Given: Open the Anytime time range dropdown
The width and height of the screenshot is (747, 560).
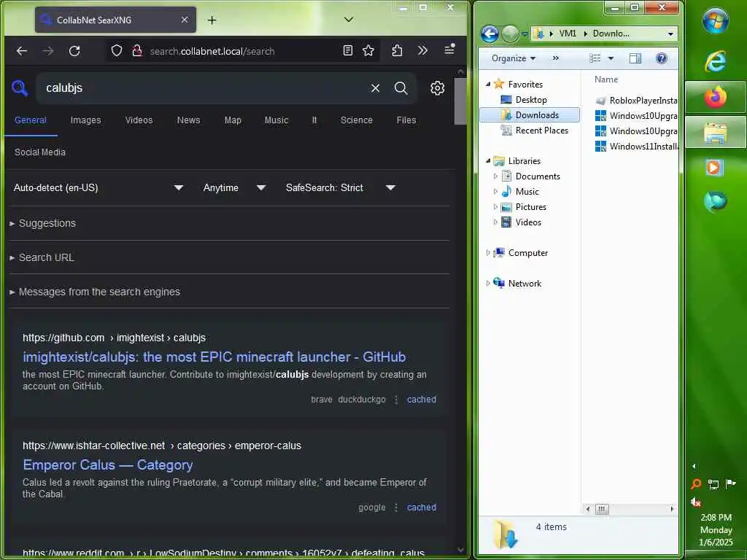Looking at the screenshot, I should [x=234, y=187].
